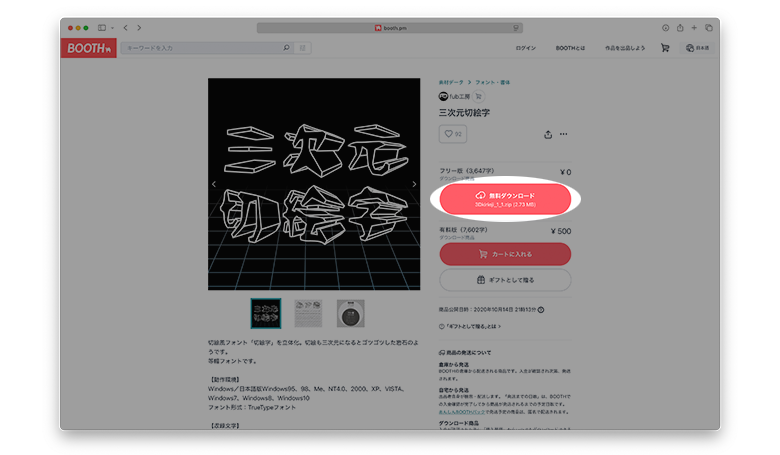Open a new tab with plus icon
The height and width of the screenshot is (455, 780).
coord(694,28)
